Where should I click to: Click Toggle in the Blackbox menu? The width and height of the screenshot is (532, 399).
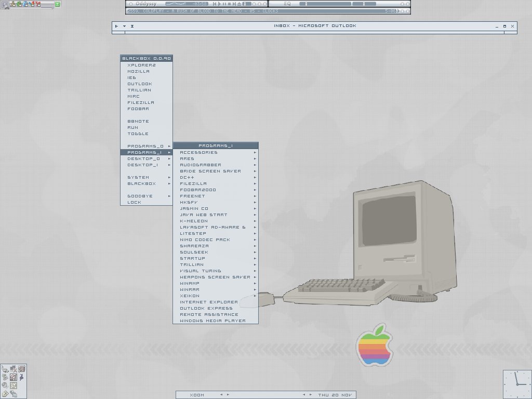pos(147,134)
